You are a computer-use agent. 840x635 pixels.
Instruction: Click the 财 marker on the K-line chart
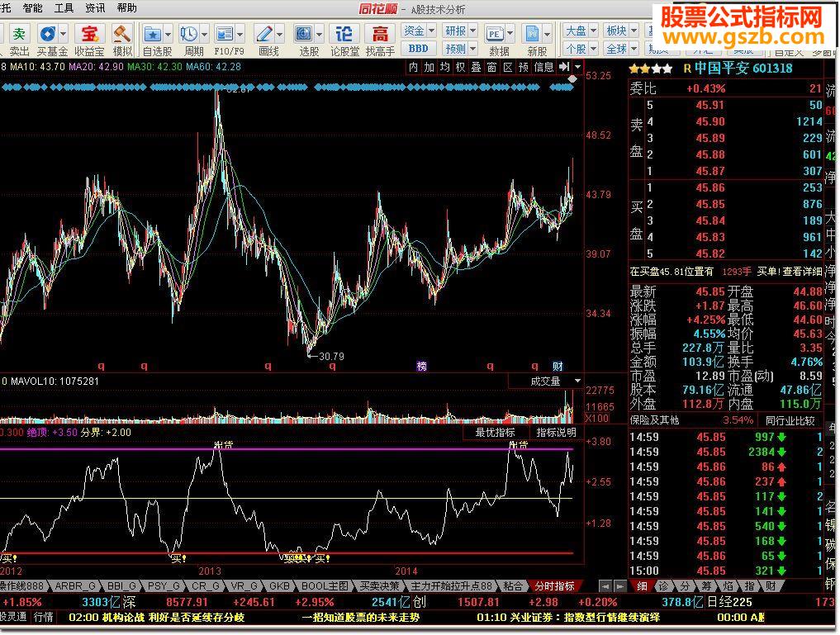click(558, 367)
